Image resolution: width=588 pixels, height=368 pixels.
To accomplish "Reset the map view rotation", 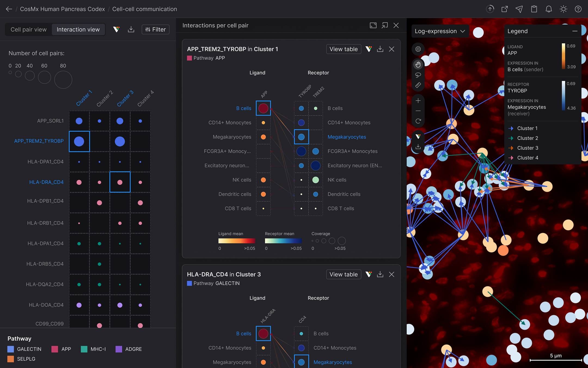I will pyautogui.click(x=418, y=121).
